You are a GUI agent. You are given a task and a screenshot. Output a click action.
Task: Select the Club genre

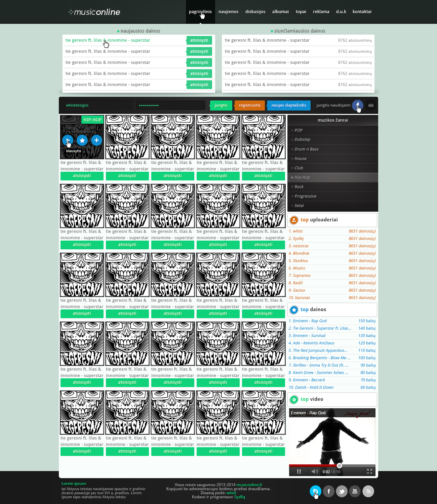(333, 168)
